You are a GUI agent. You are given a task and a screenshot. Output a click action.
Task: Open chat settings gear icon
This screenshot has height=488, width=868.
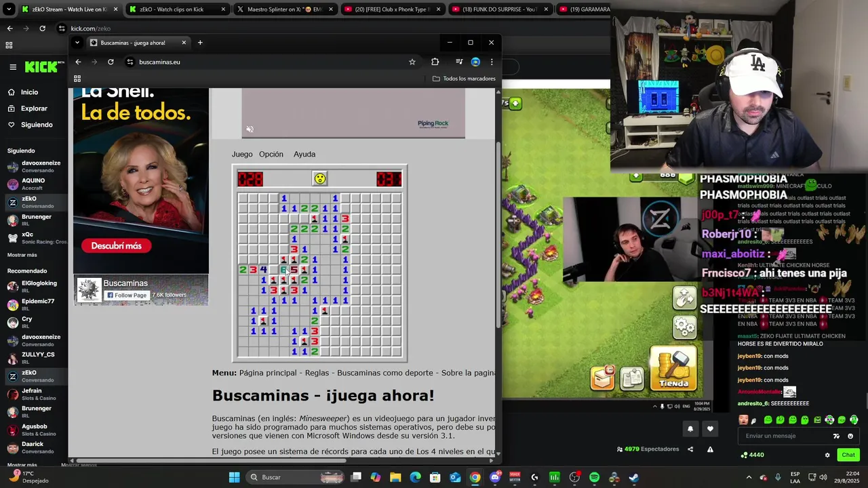827,455
